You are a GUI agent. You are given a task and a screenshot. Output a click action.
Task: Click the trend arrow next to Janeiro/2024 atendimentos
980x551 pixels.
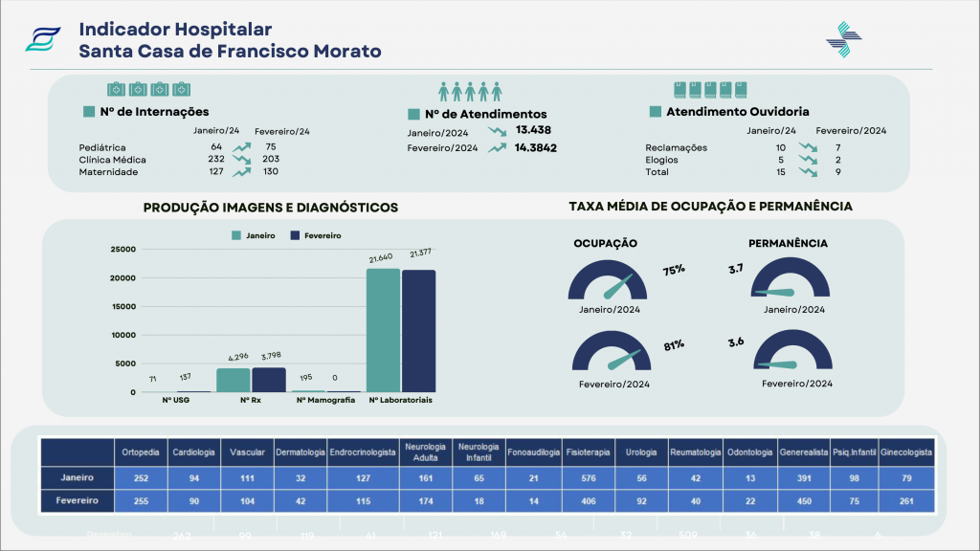[x=498, y=131]
